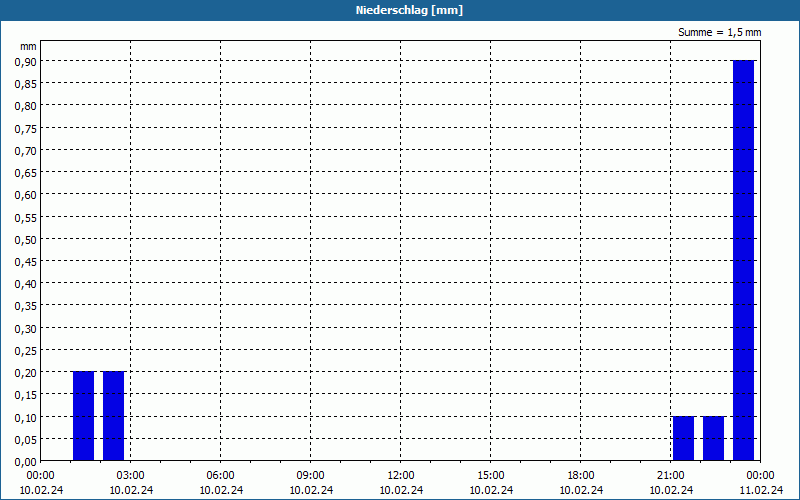
Task: Click the 10.02.24 date beneath 06:00
Action: [x=221, y=490]
